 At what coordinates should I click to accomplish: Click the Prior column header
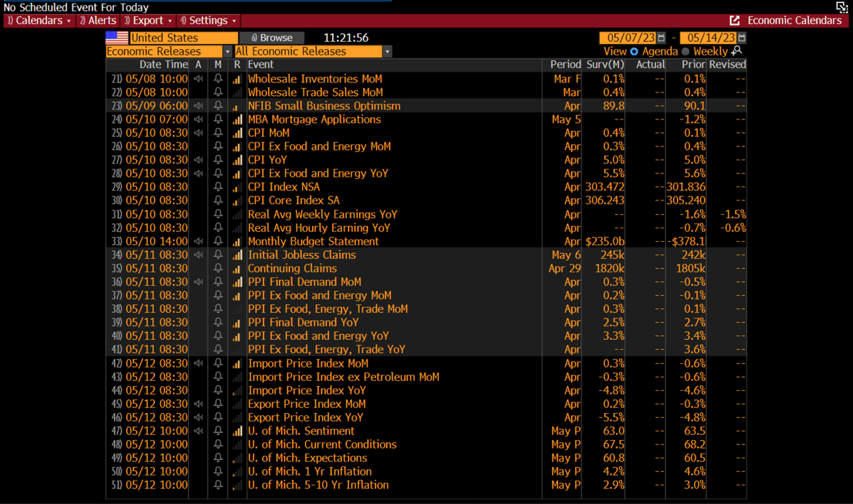pyautogui.click(x=694, y=65)
